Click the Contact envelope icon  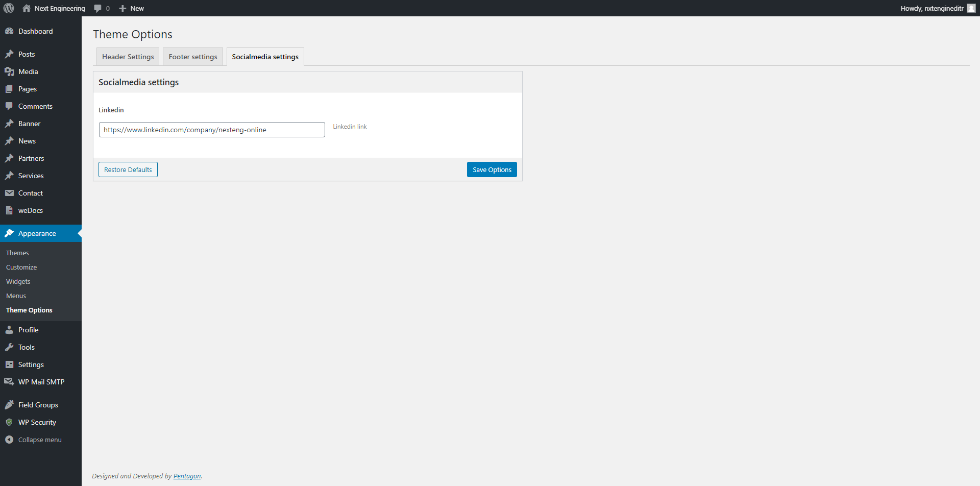9,193
